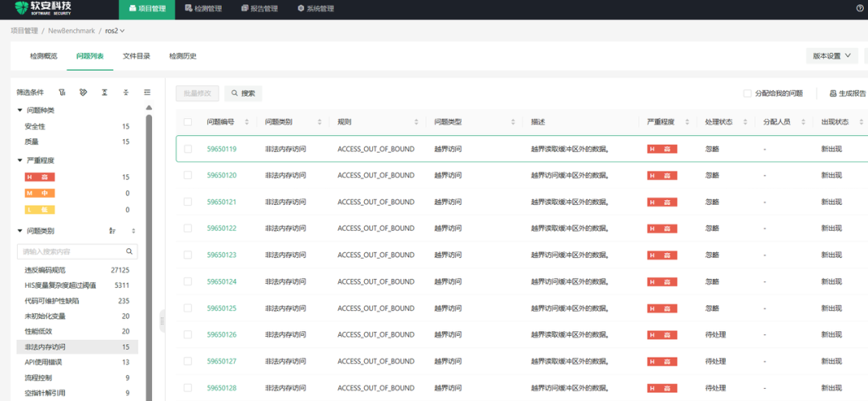This screenshot has height=401, width=868.
Task: Tick checkbox for issue 59650126
Action: click(187, 334)
